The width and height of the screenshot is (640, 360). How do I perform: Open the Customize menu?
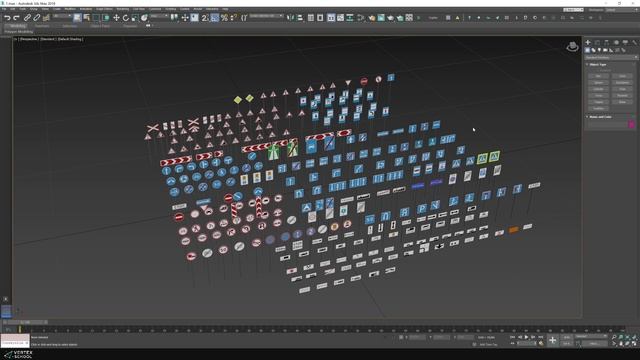pyautogui.click(x=155, y=9)
